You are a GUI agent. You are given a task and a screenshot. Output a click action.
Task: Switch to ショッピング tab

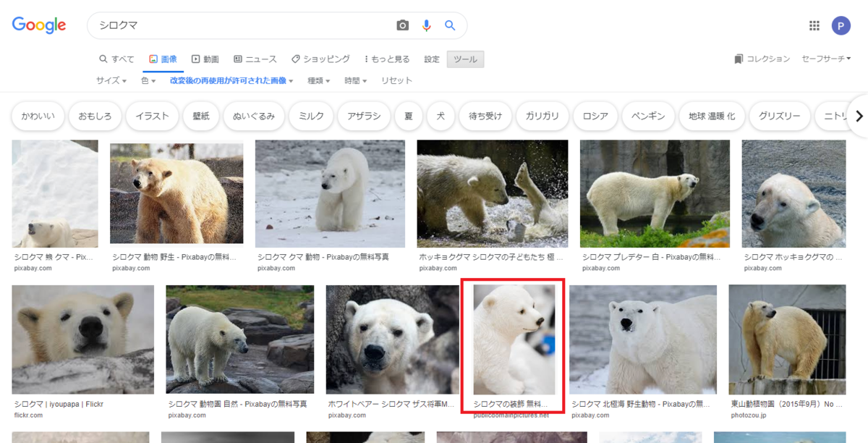(320, 59)
